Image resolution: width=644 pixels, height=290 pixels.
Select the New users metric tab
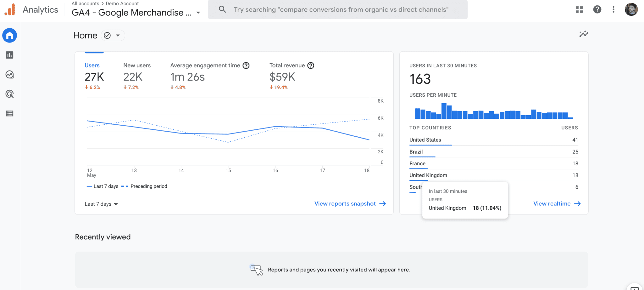click(137, 76)
